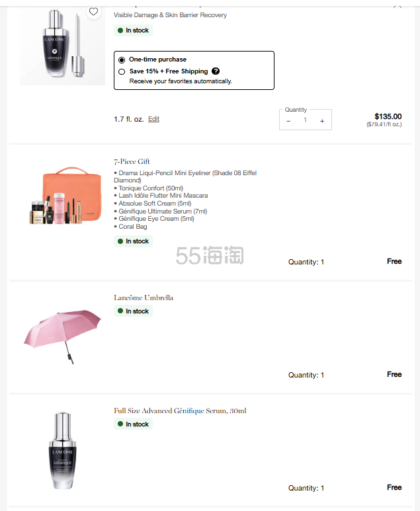Image resolution: width=420 pixels, height=511 pixels.
Task: Click the Lancôme Umbrella product title
Action: (x=144, y=297)
